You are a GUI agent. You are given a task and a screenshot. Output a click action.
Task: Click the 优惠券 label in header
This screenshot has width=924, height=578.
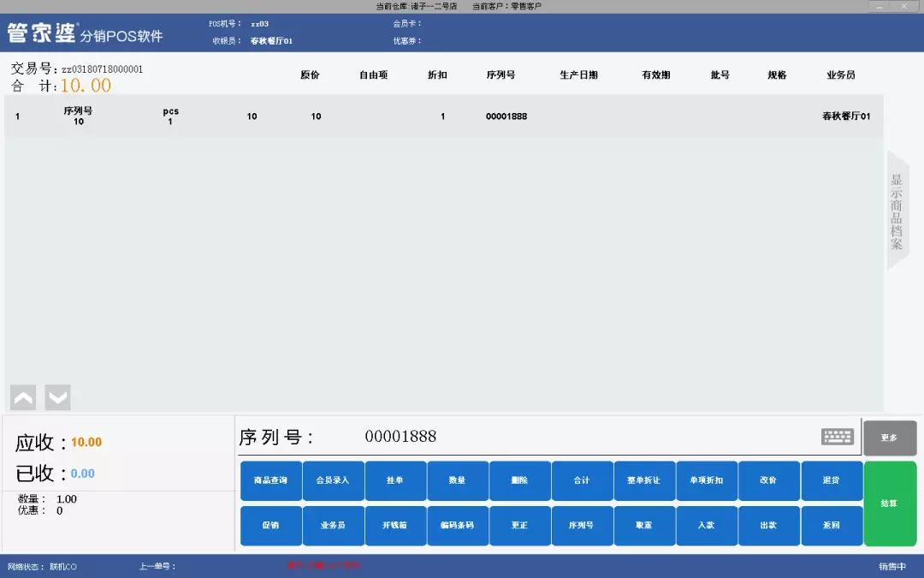pos(407,41)
